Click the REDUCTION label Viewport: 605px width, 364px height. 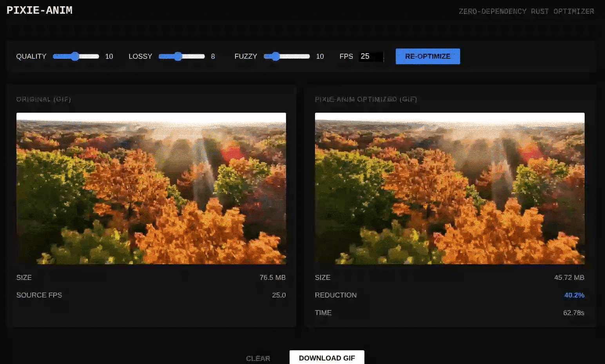coord(336,295)
